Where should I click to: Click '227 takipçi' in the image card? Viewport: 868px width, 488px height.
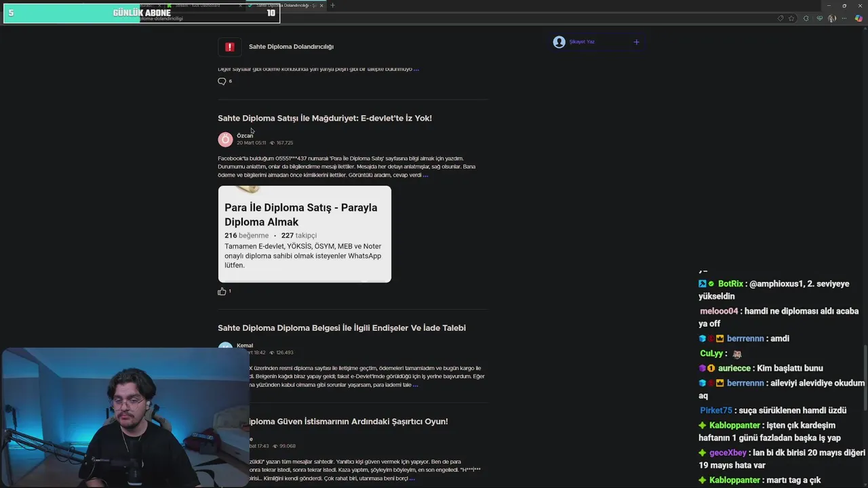(299, 236)
